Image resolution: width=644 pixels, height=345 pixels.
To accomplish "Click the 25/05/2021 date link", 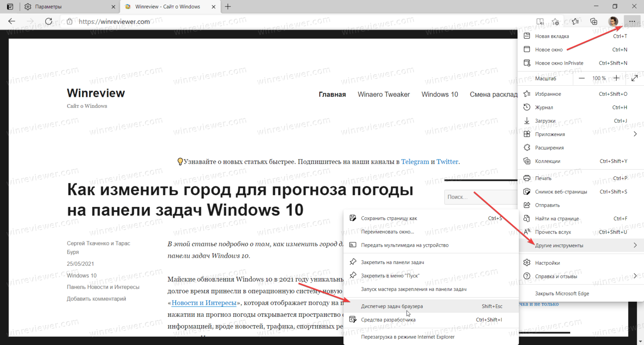I will (80, 264).
